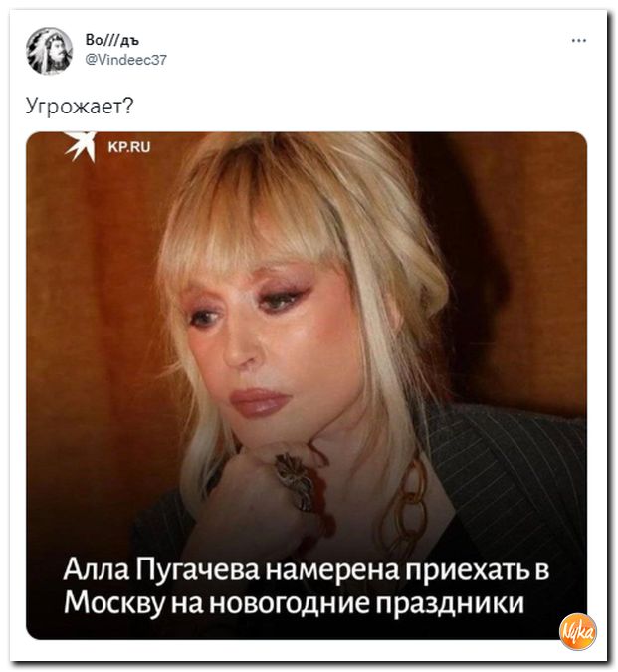Click the KP.RU bird logo icon
618x672 pixels.
point(81,146)
